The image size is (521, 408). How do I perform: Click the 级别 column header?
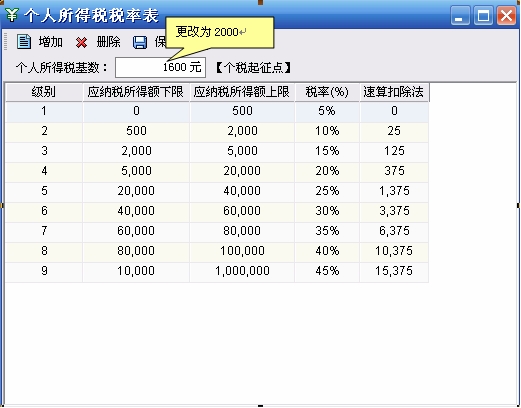(44, 92)
